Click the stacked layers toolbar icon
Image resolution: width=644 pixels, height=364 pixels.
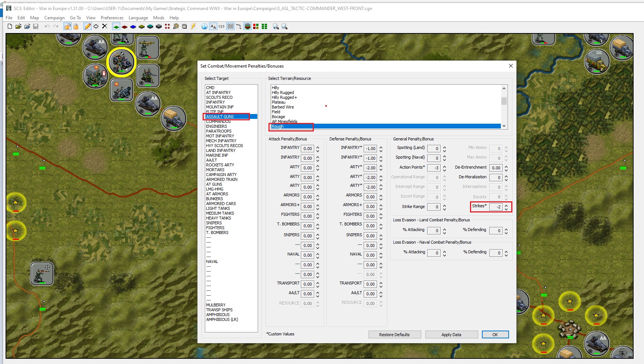(247, 26)
